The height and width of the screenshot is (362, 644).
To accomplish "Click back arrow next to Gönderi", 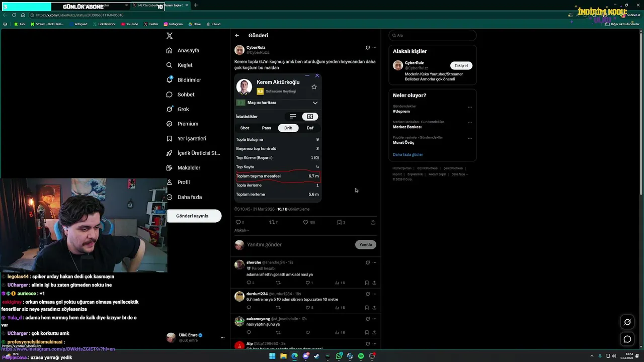I will [237, 36].
